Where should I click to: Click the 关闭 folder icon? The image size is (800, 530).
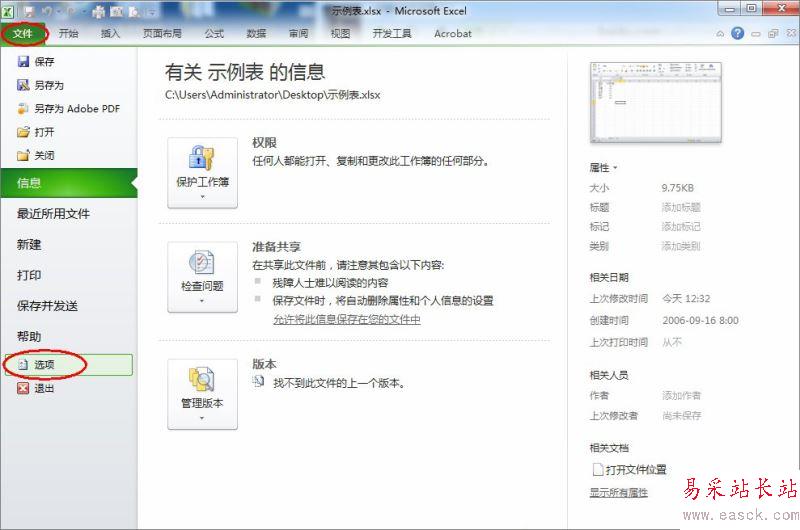(x=23, y=155)
